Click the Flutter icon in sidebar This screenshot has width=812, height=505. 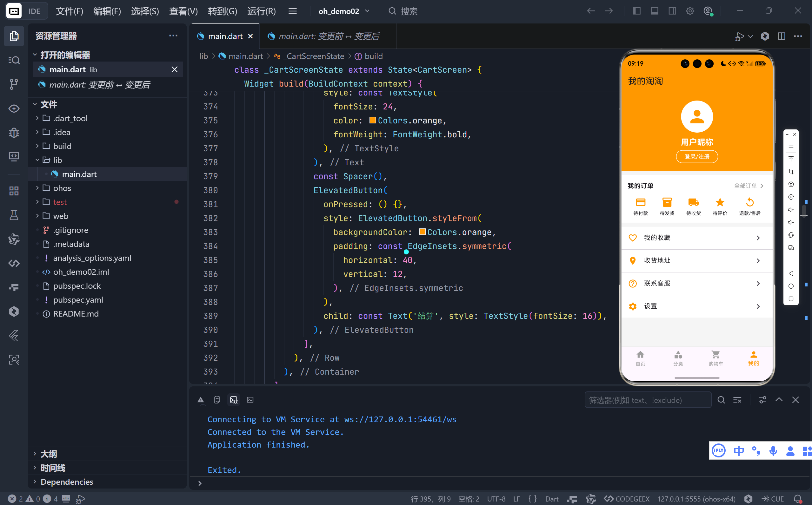click(14, 335)
